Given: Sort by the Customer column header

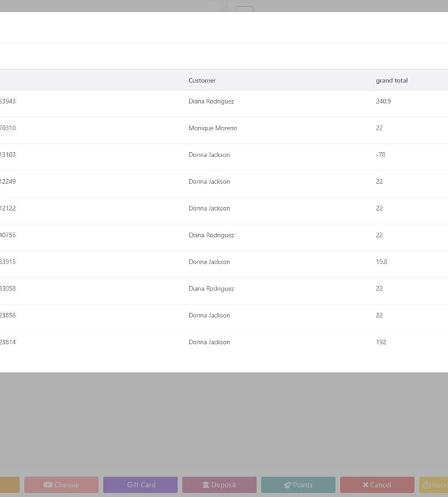Looking at the screenshot, I should pyautogui.click(x=202, y=80).
